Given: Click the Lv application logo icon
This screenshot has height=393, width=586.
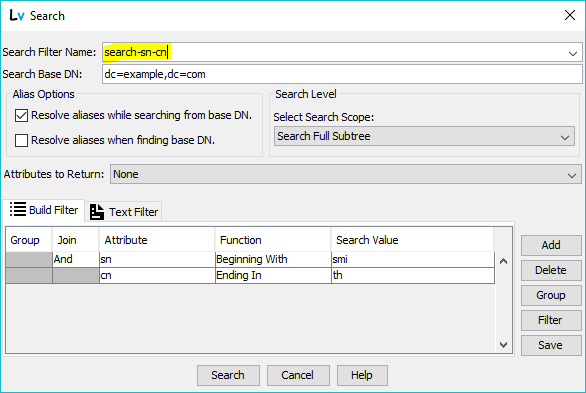Looking at the screenshot, I should point(17,15).
